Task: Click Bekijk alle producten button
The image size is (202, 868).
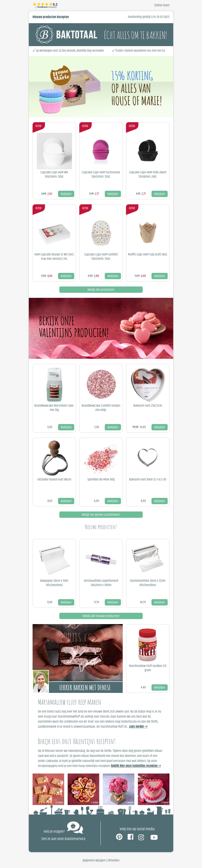Action: (x=101, y=290)
